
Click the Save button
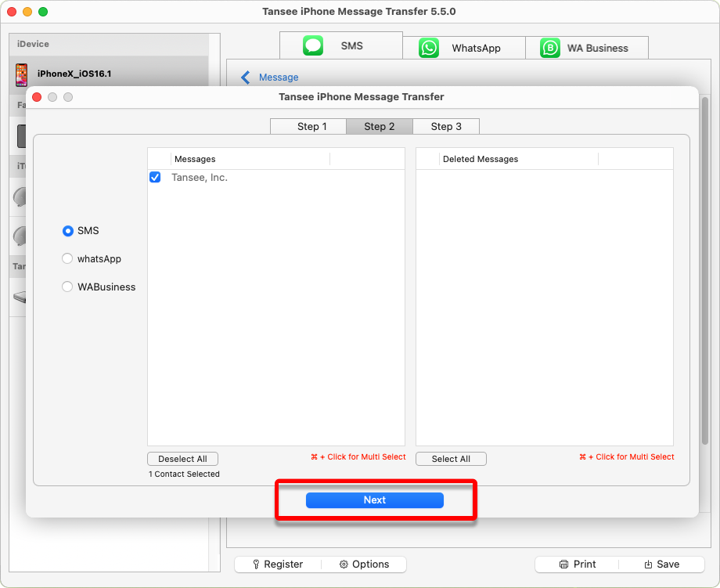(x=661, y=564)
